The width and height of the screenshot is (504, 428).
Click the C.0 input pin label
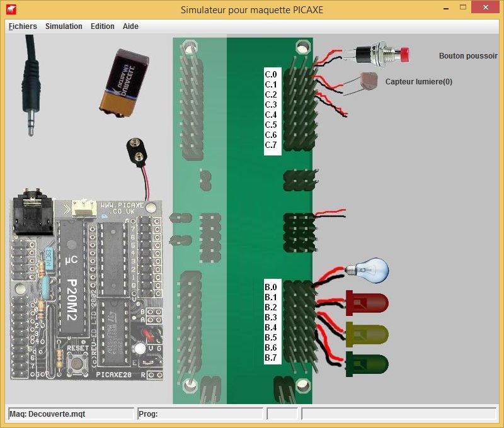tap(271, 74)
